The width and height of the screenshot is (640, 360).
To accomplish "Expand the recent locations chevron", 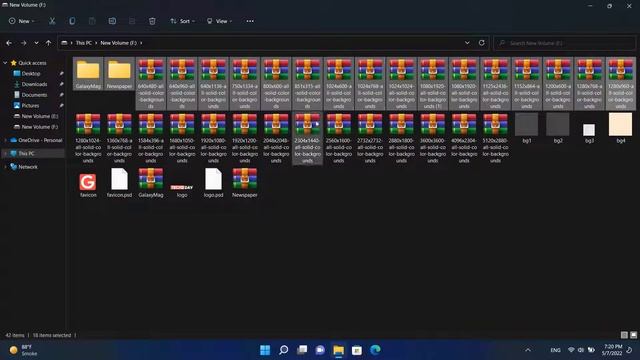I will pyautogui.click(x=36, y=43).
